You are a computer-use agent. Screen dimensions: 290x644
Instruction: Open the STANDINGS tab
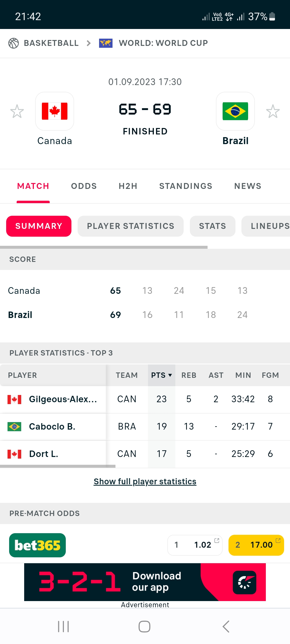(x=186, y=186)
